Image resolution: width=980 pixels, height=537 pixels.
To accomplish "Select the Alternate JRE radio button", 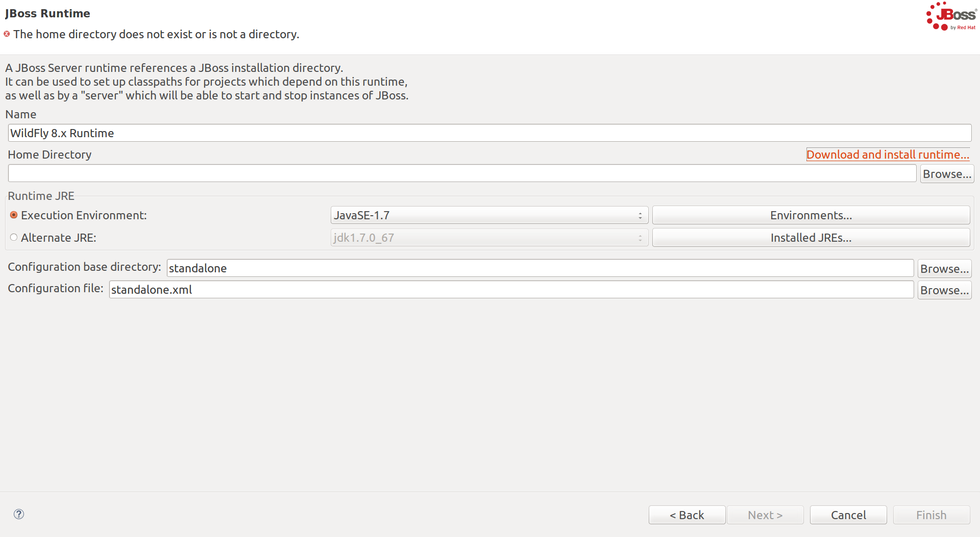I will pos(14,238).
